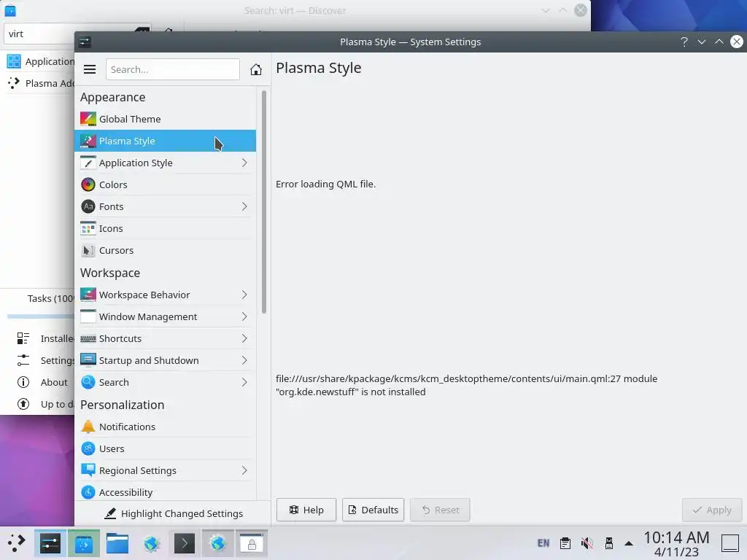
Task: Expand the Fonts chevron arrow
Action: coord(244,206)
